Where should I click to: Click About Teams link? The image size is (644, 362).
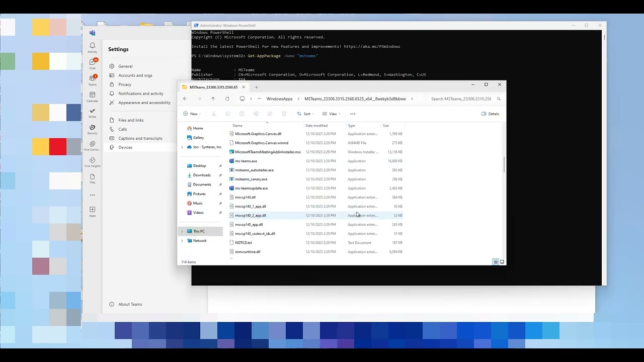[x=130, y=304]
